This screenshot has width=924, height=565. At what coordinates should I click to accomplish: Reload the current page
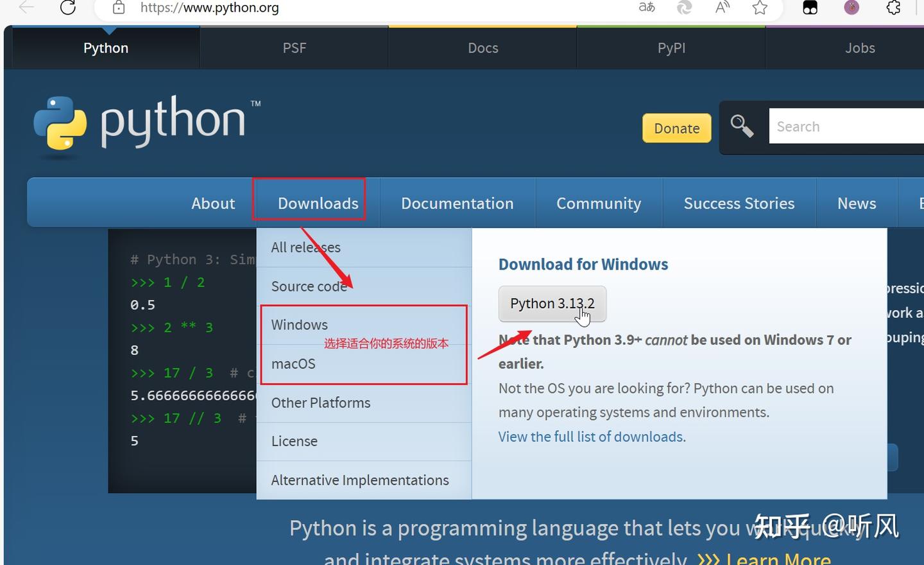coord(69,8)
